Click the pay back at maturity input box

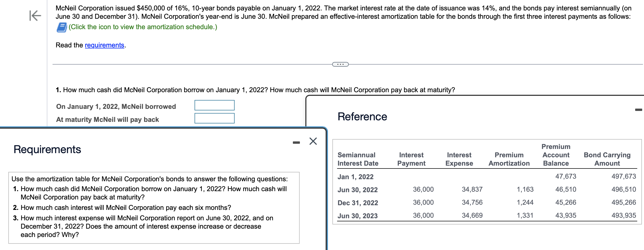point(214,119)
